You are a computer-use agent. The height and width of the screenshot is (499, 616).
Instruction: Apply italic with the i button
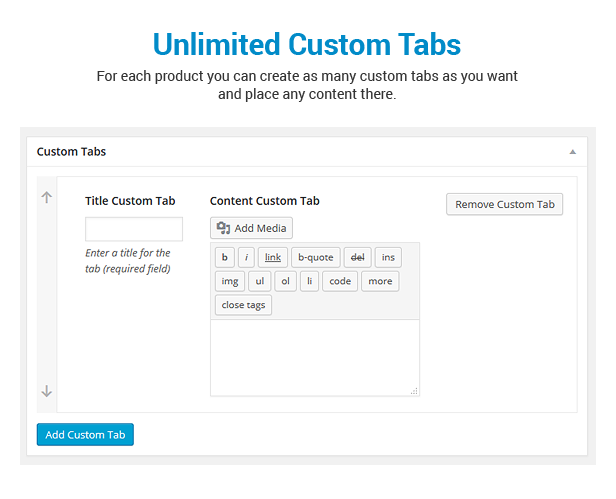point(246,257)
